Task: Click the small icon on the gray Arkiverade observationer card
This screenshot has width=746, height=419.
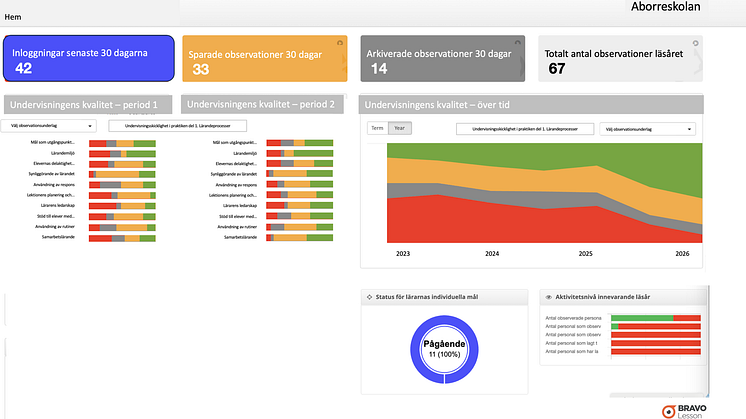Action: point(519,43)
